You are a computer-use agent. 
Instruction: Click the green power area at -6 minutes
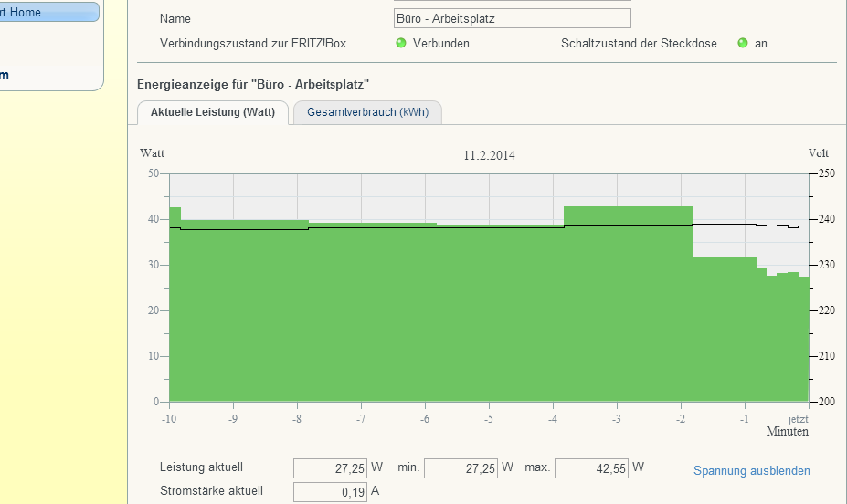click(425, 320)
